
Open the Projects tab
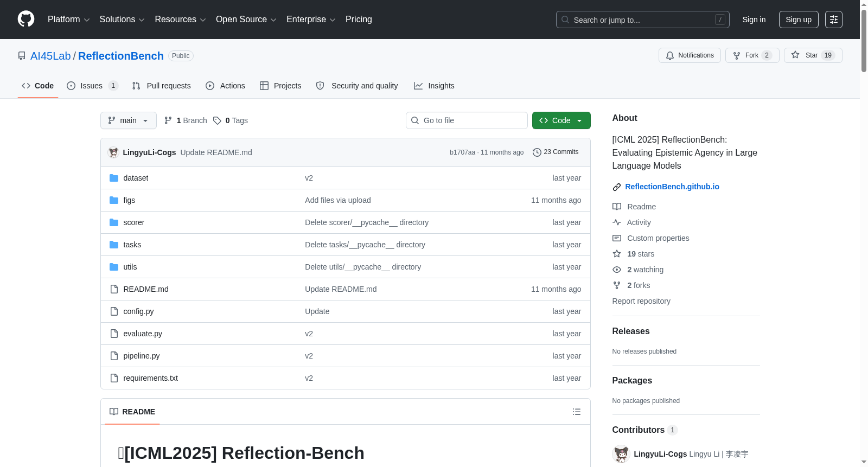click(280, 86)
